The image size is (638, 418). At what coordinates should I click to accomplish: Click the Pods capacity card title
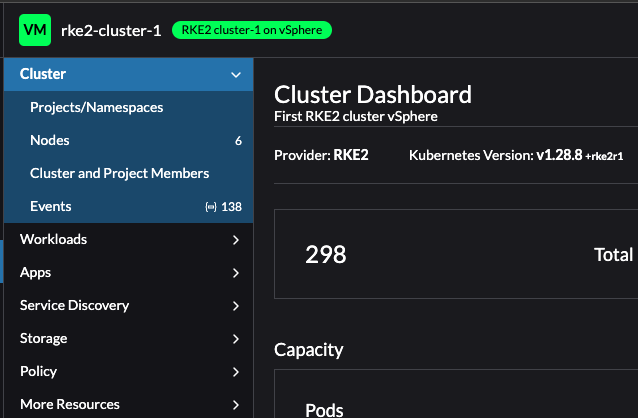coord(324,410)
